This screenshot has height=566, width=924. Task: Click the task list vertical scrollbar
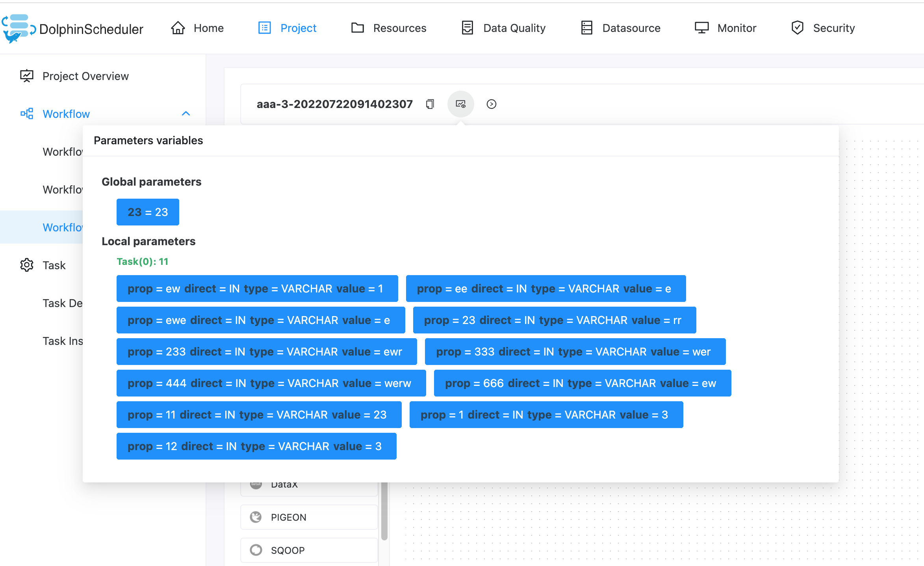(384, 512)
